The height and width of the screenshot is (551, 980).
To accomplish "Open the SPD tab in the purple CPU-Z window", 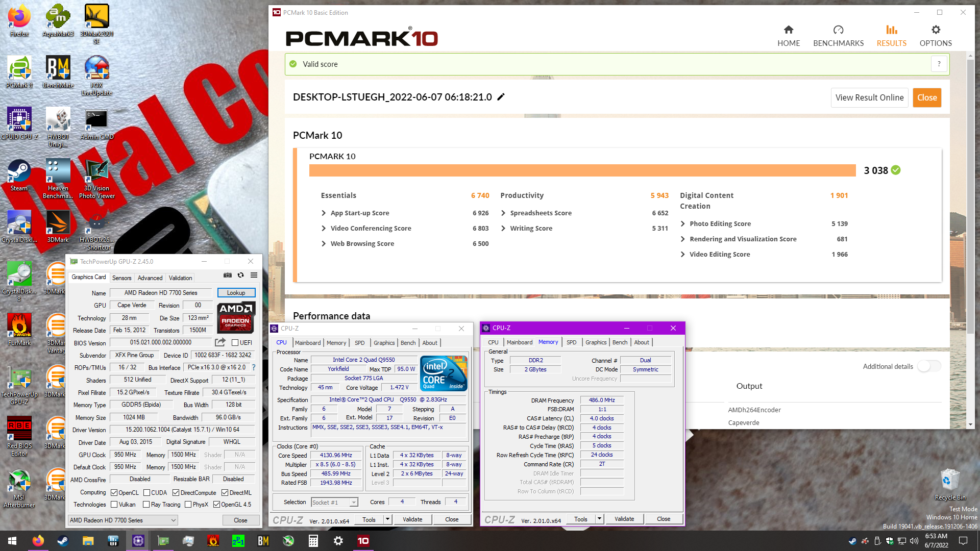I will click(x=571, y=342).
